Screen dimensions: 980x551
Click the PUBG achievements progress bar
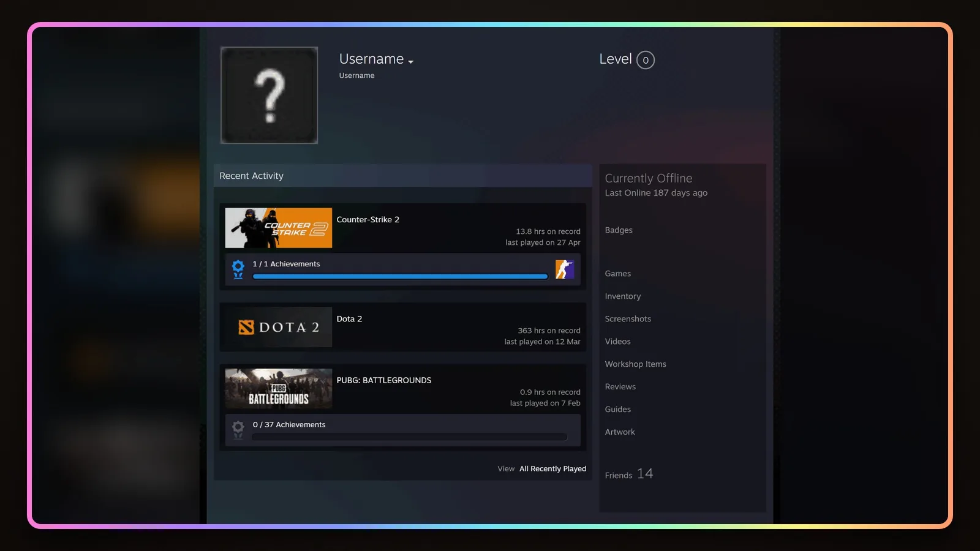pos(409,437)
